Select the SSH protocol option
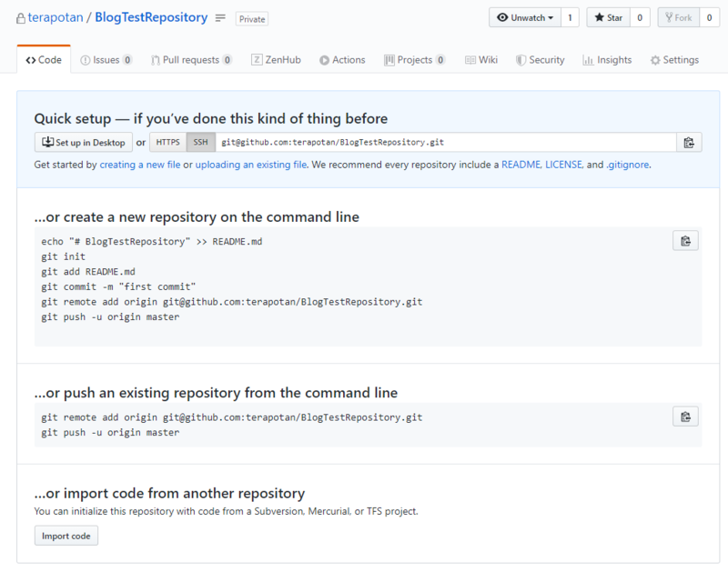Viewport: 728px width, 572px height. click(x=200, y=142)
